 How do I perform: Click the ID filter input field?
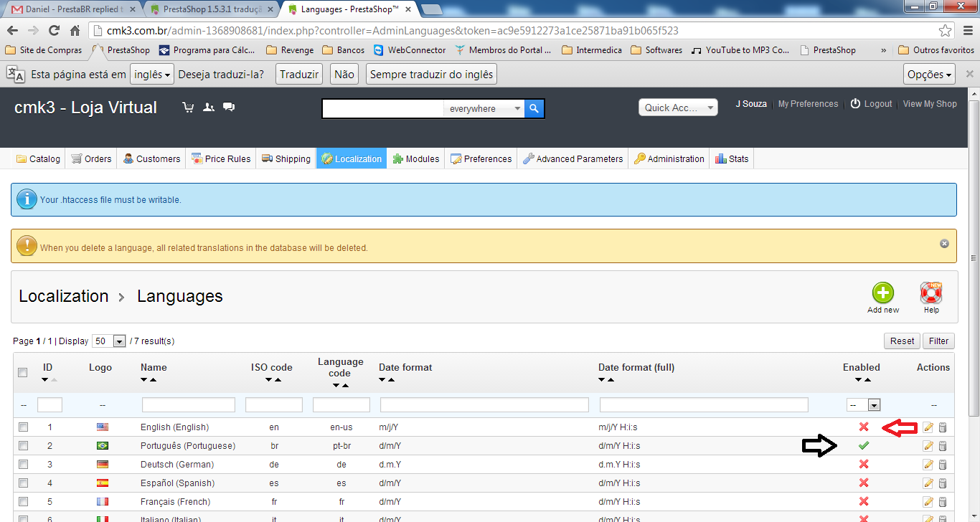click(50, 405)
